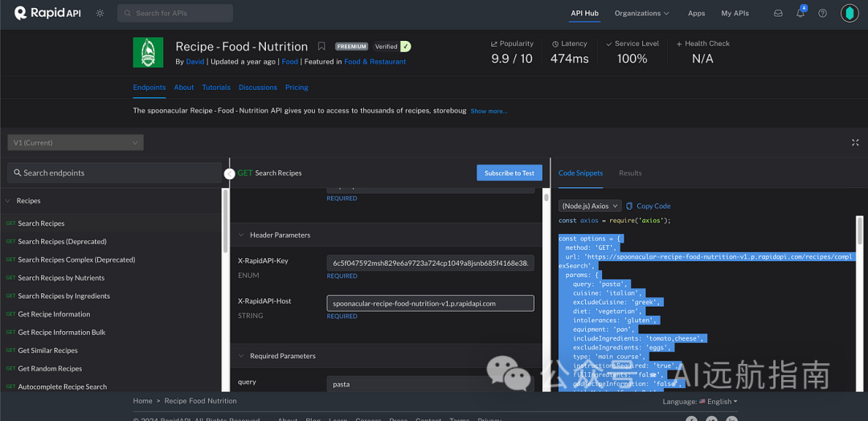The height and width of the screenshot is (421, 868).
Task: Click the green API logo thumbnail
Action: (x=148, y=52)
